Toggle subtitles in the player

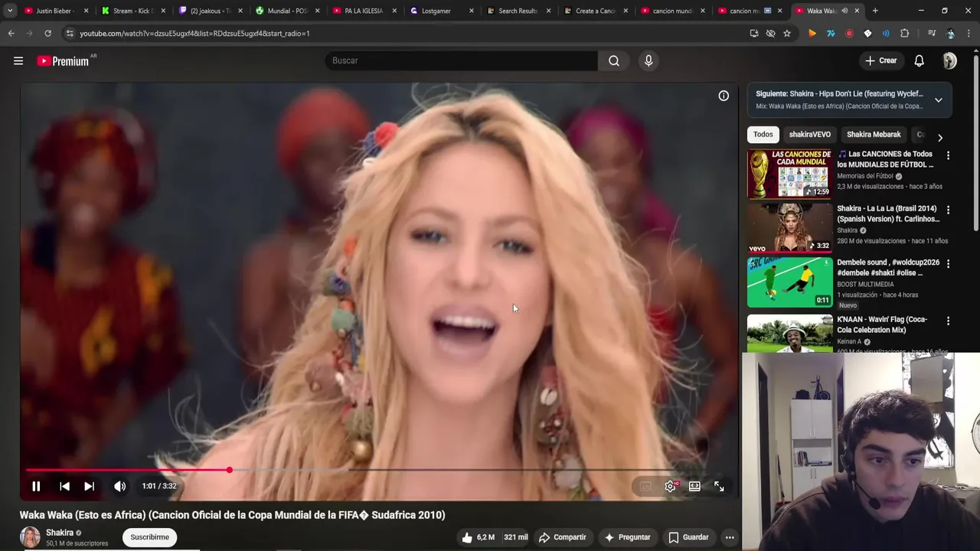(x=645, y=486)
